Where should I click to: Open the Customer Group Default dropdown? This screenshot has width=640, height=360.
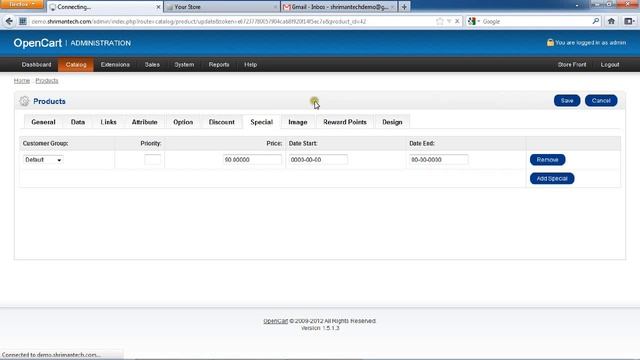(43, 160)
